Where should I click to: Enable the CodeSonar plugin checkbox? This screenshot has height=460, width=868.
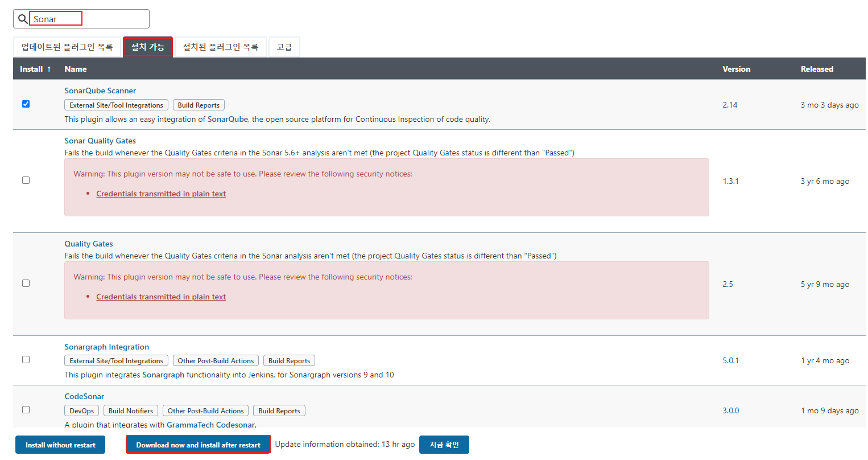pyautogui.click(x=26, y=409)
